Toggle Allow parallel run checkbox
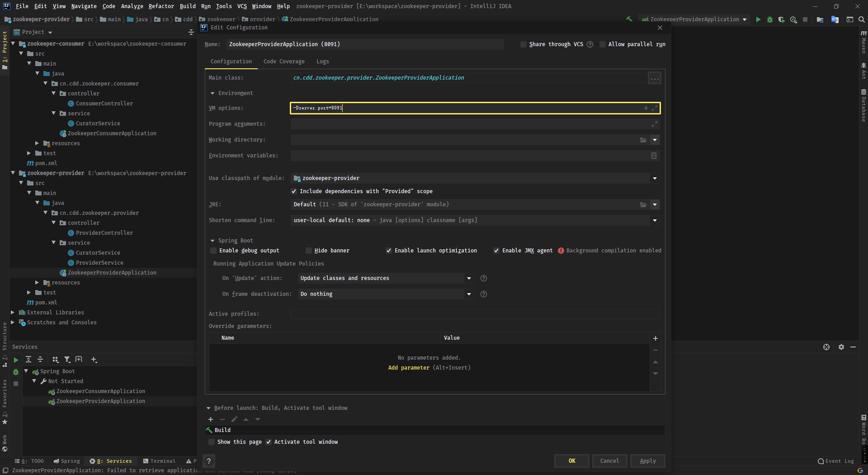 [603, 44]
